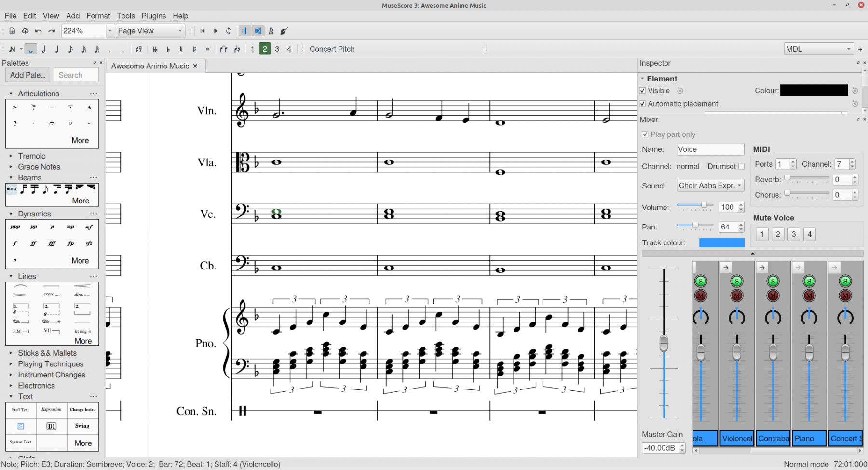868x470 pixels.
Task: Toggle Mute Voice 2 button in Mixer
Action: (x=778, y=234)
